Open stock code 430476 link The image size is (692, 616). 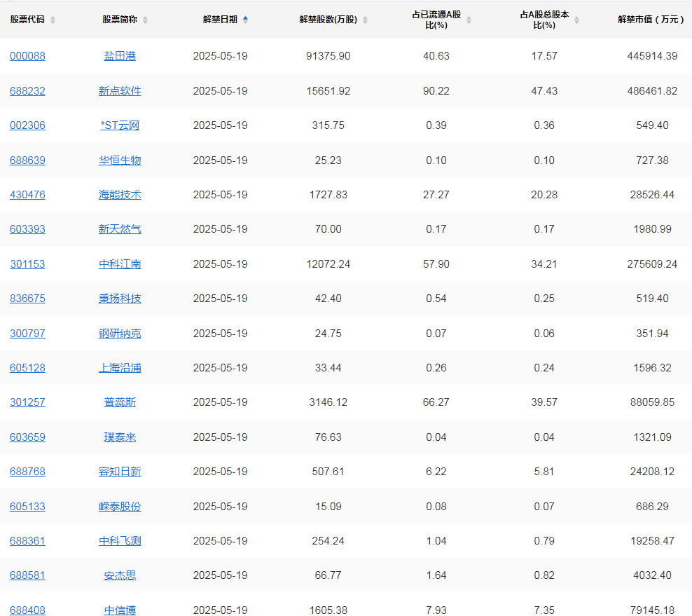tap(27, 195)
